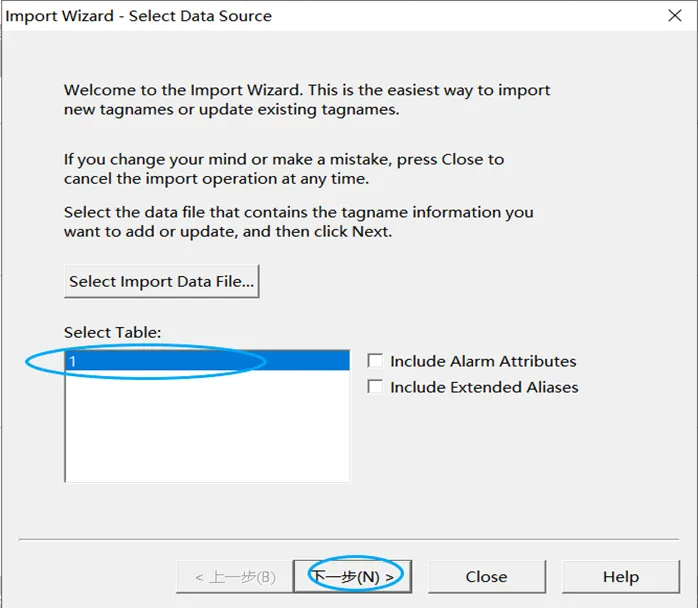Close the Import Wizard window with X

pyautogui.click(x=676, y=15)
